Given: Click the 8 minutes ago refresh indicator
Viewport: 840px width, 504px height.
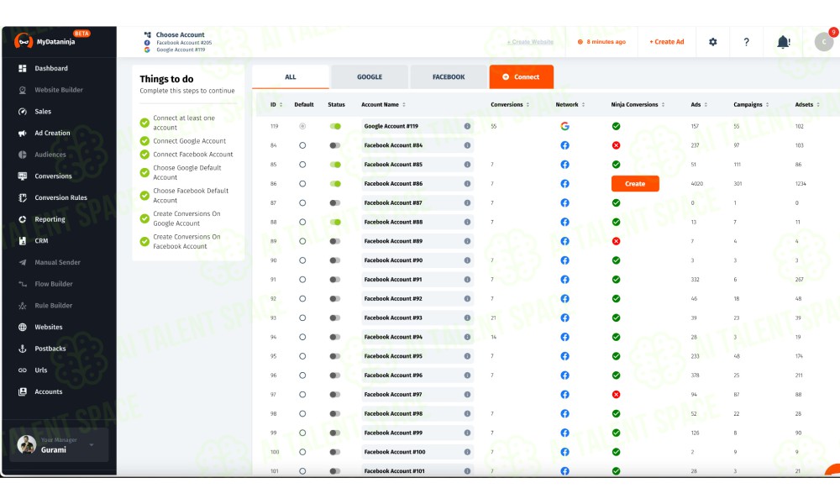Looking at the screenshot, I should pyautogui.click(x=601, y=42).
